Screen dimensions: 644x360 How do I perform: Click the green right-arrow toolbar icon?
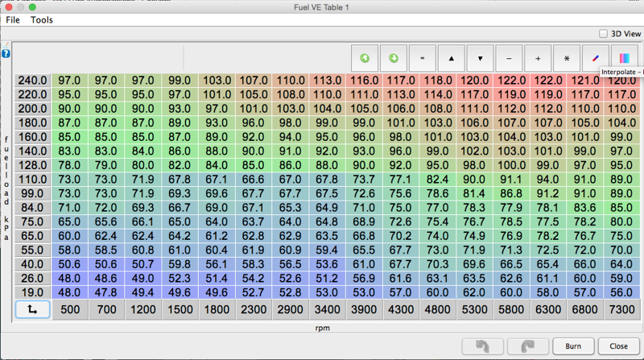[x=394, y=59]
